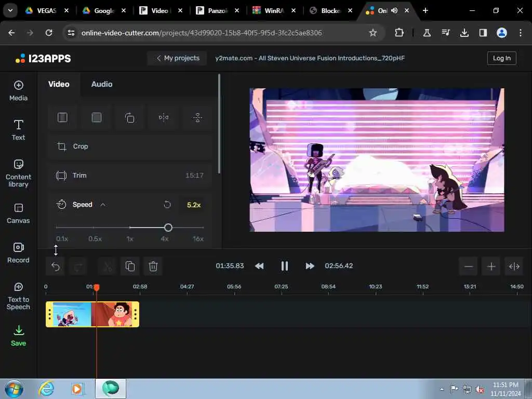Flip the video vertically
The width and height of the screenshot is (532, 399).
click(197, 117)
